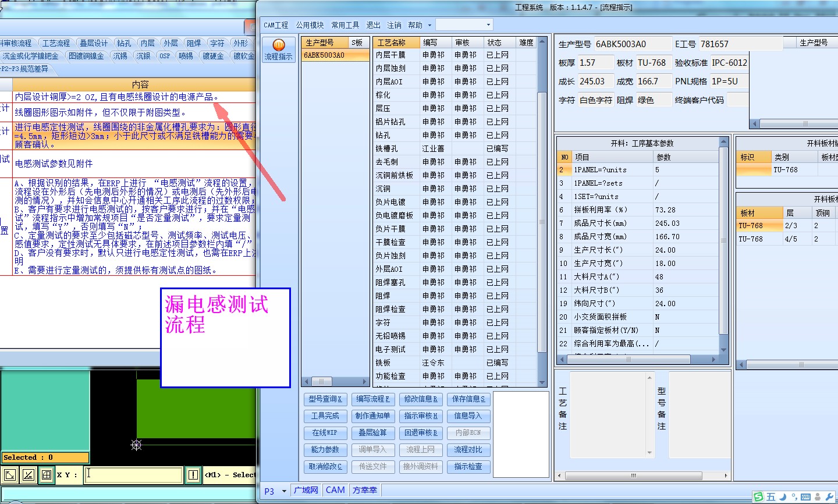Switch to the 工艺流程 tab in left window
The image size is (838, 504).
[x=55, y=43]
